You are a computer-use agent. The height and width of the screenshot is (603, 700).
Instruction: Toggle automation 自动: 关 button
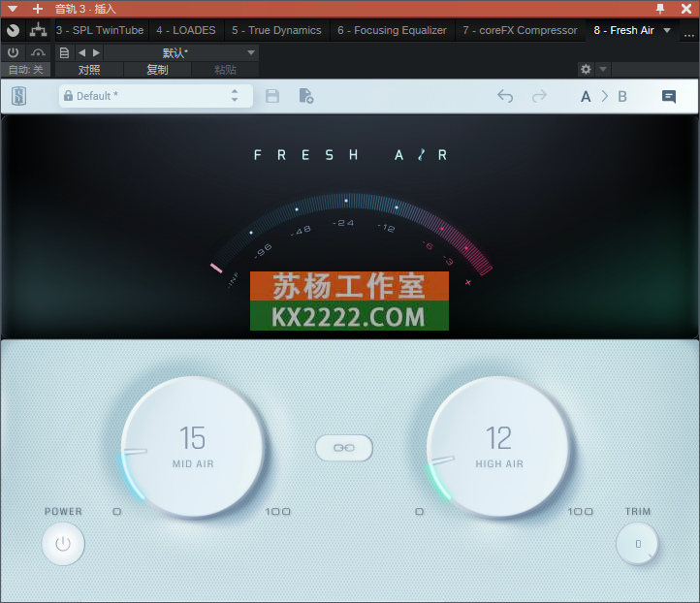coord(25,70)
